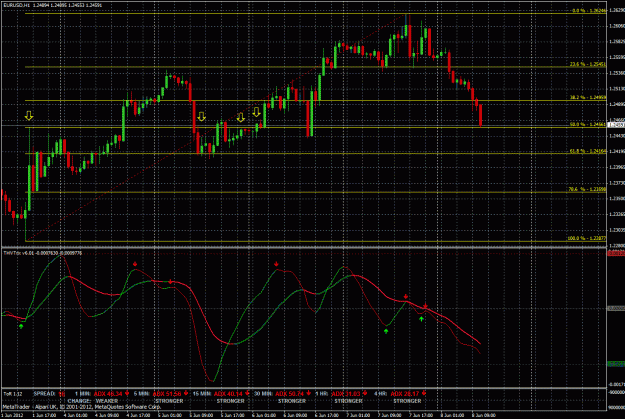Click the ADX 50.74 reading
This screenshot has height=419, width=625.
pos(290,394)
